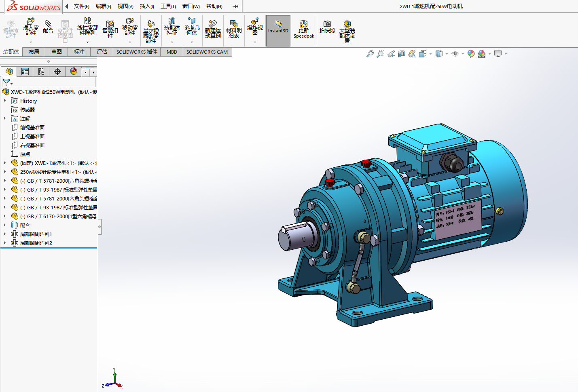Switch to ConfigurationManager panel tab
Image resolution: width=578 pixels, height=392 pixels.
(x=41, y=72)
